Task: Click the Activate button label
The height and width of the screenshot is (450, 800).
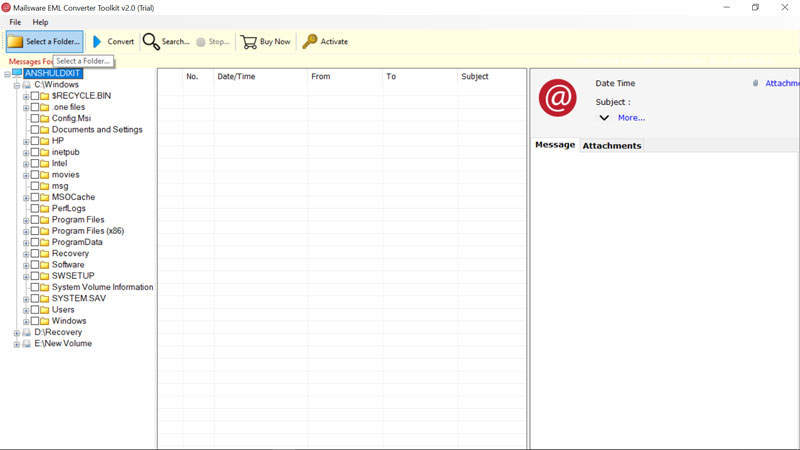Action: click(x=334, y=42)
